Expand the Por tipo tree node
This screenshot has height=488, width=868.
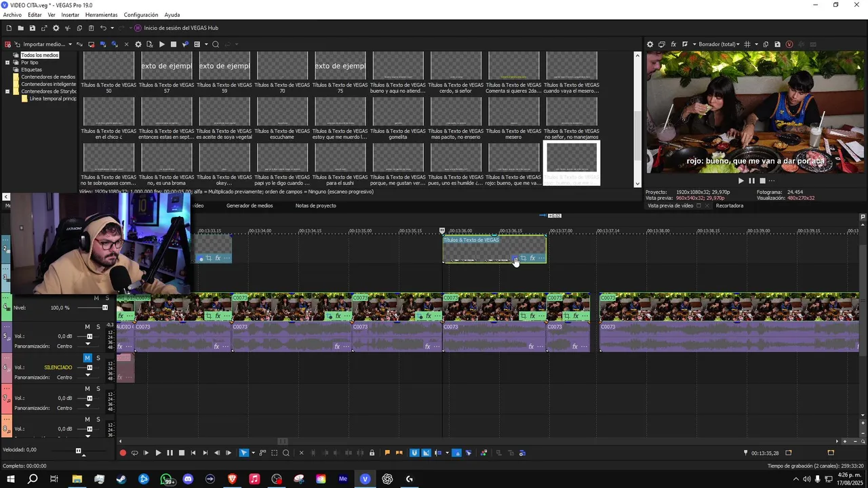7,62
